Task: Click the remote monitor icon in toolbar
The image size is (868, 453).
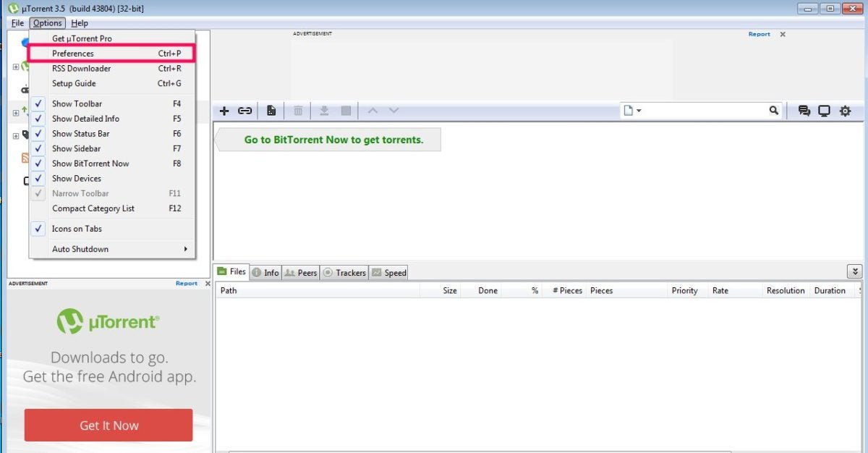Action: tap(824, 111)
